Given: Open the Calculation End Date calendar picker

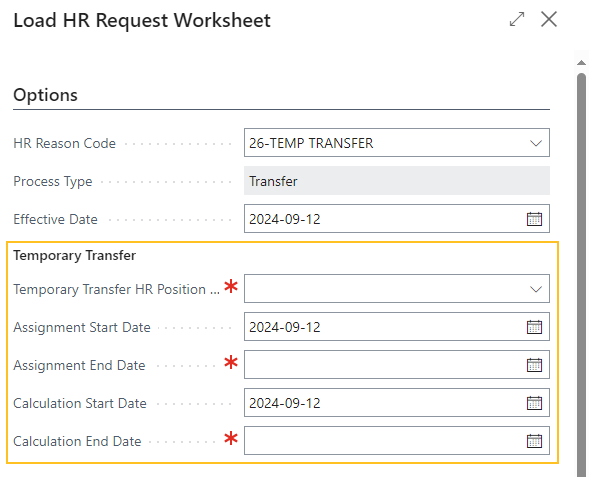Looking at the screenshot, I should coord(534,441).
